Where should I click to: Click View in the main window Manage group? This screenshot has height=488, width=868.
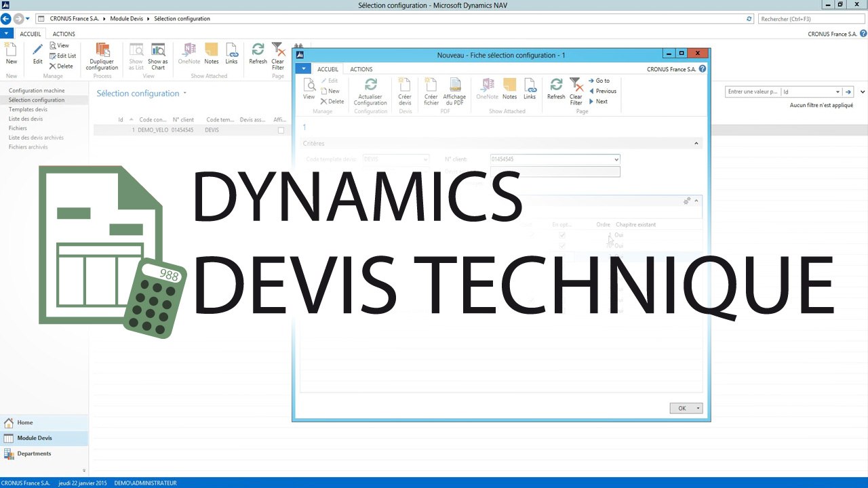pos(59,45)
